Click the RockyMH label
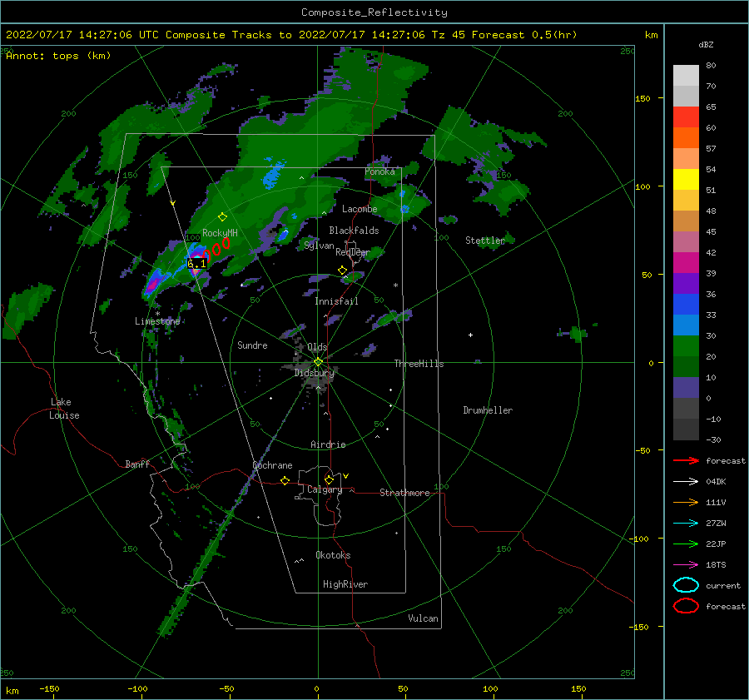Screen dimensions: 749x700 point(220,233)
